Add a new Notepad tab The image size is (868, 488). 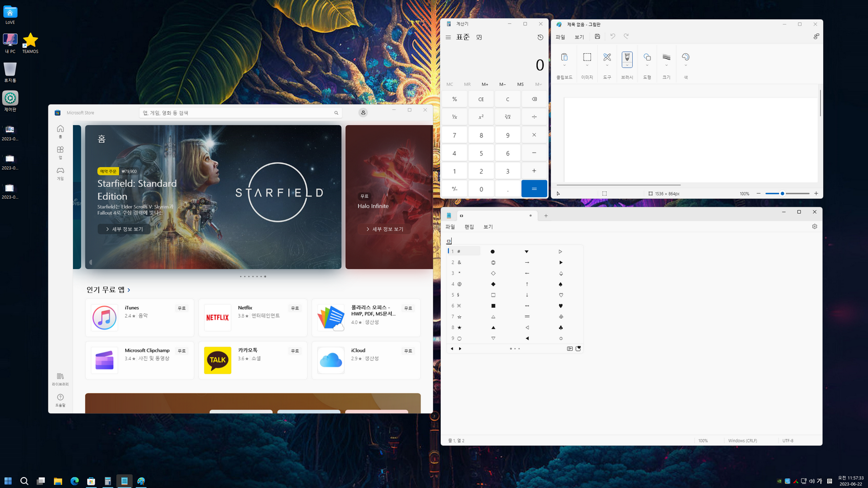546,215
